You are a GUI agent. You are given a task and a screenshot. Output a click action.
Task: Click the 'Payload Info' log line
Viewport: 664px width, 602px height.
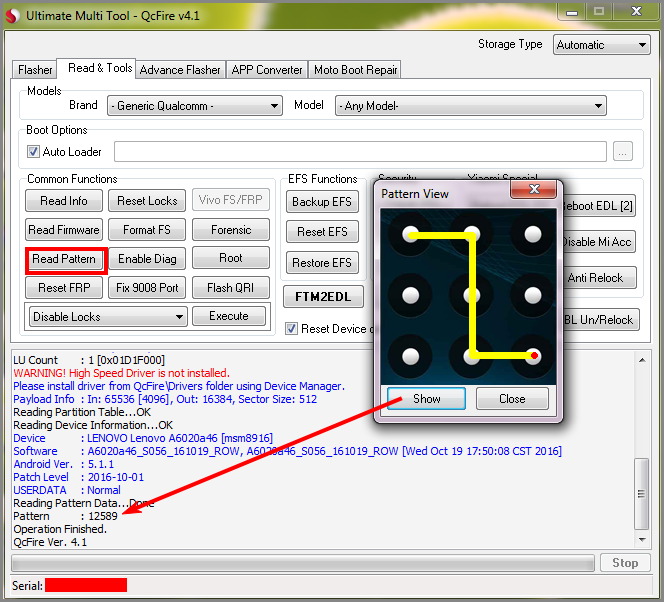tap(165, 399)
